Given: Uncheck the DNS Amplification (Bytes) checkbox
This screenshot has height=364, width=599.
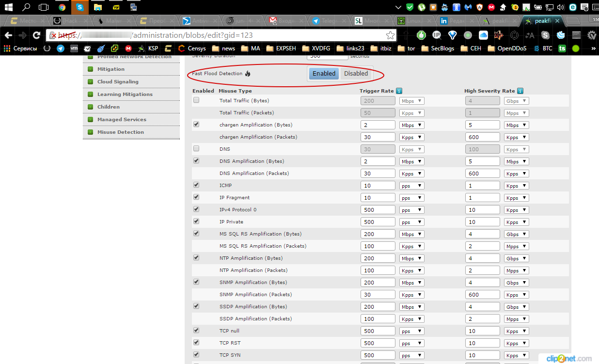Looking at the screenshot, I should point(196,160).
